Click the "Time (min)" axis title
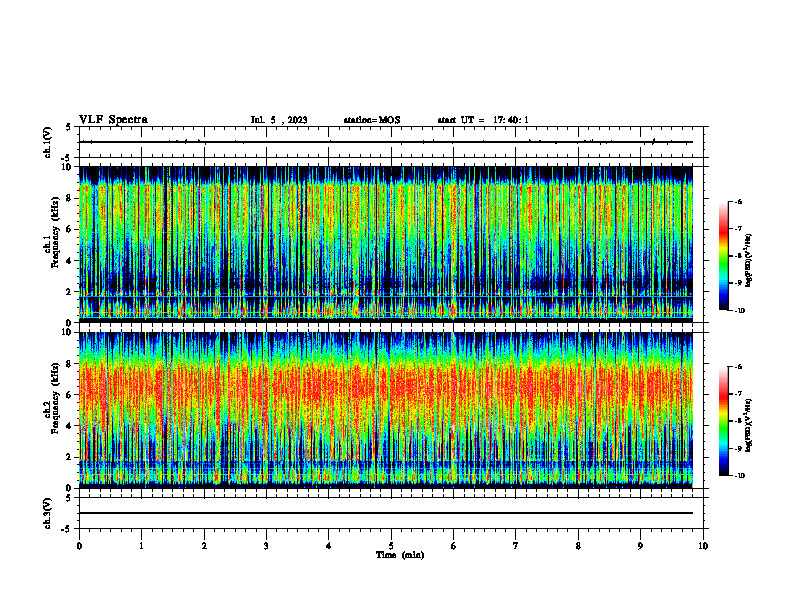The width and height of the screenshot is (792, 612). [x=400, y=555]
